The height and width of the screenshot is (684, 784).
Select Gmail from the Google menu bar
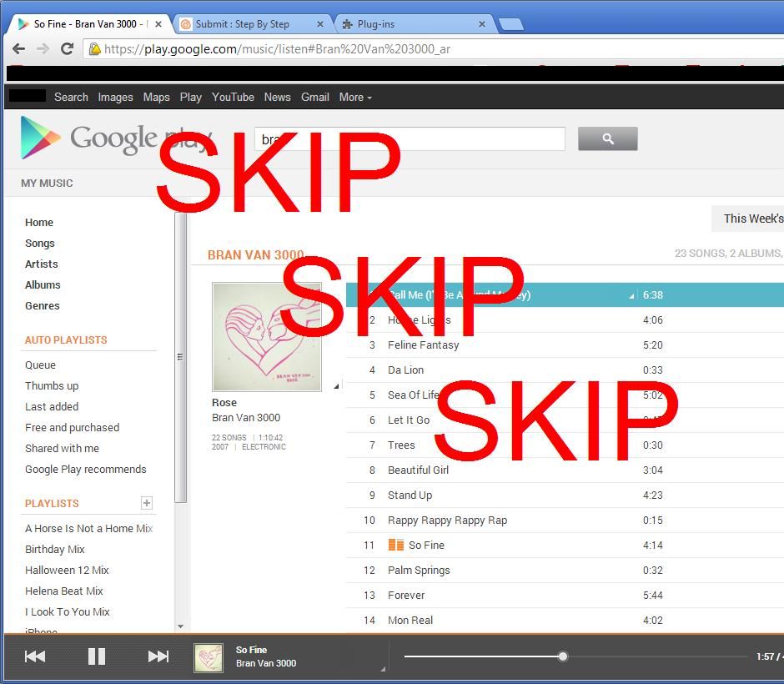(314, 97)
